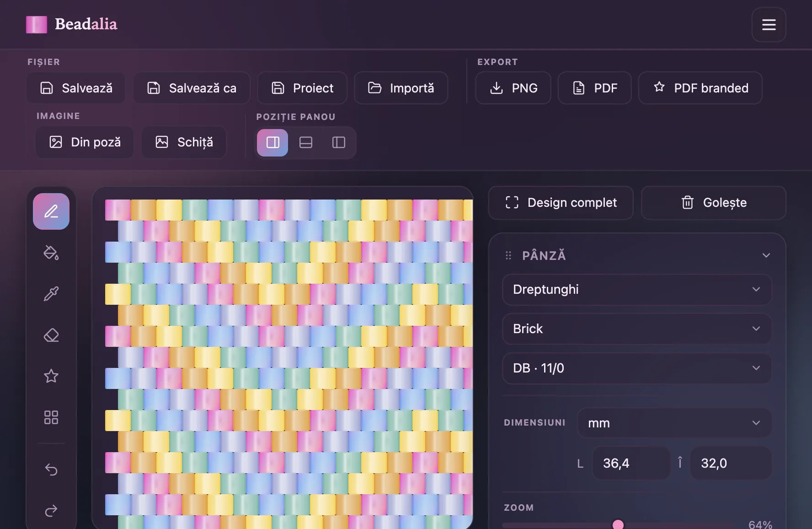The image size is (812, 529).
Task: Select the Eraser tool
Action: (x=51, y=335)
